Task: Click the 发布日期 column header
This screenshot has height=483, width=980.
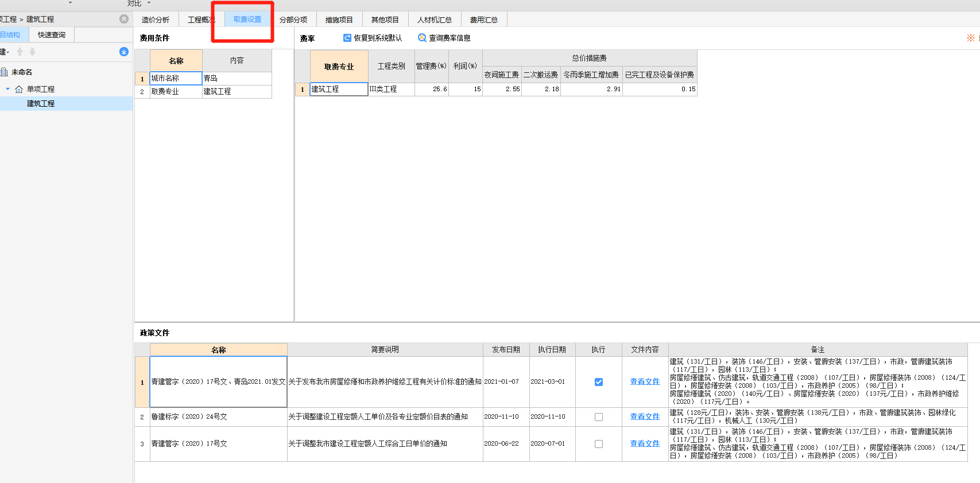Action: (506, 349)
